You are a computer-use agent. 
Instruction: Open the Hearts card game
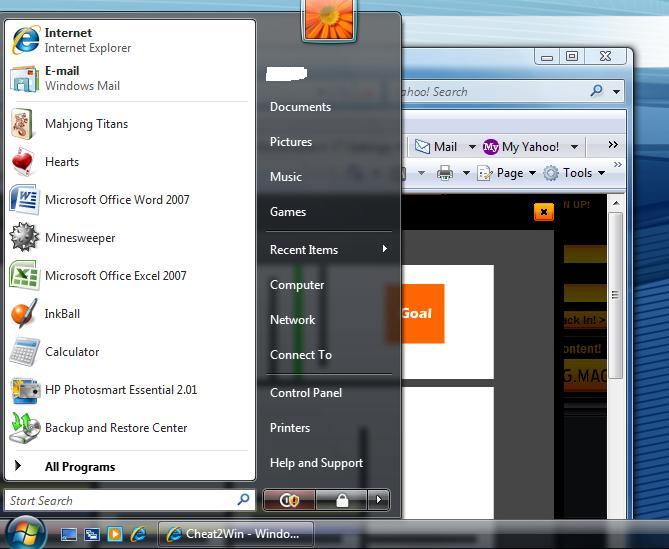click(x=61, y=162)
